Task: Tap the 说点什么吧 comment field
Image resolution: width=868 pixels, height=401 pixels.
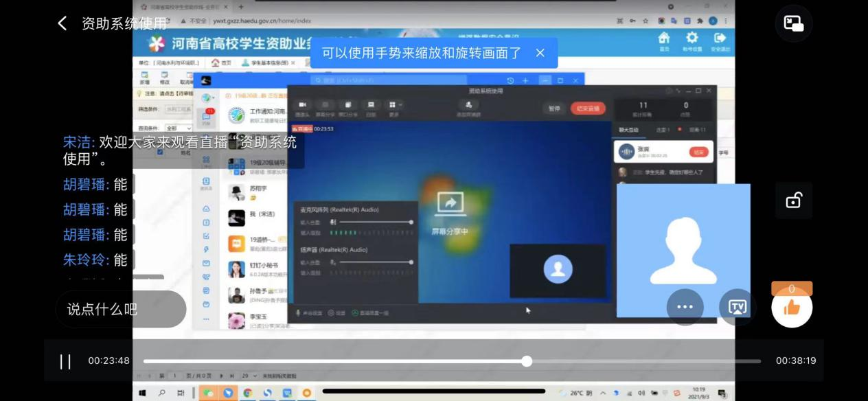Action: tap(120, 309)
